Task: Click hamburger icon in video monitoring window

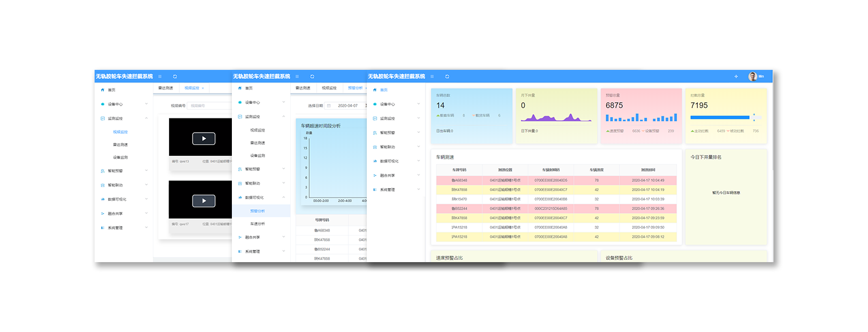Action: pyautogui.click(x=160, y=76)
